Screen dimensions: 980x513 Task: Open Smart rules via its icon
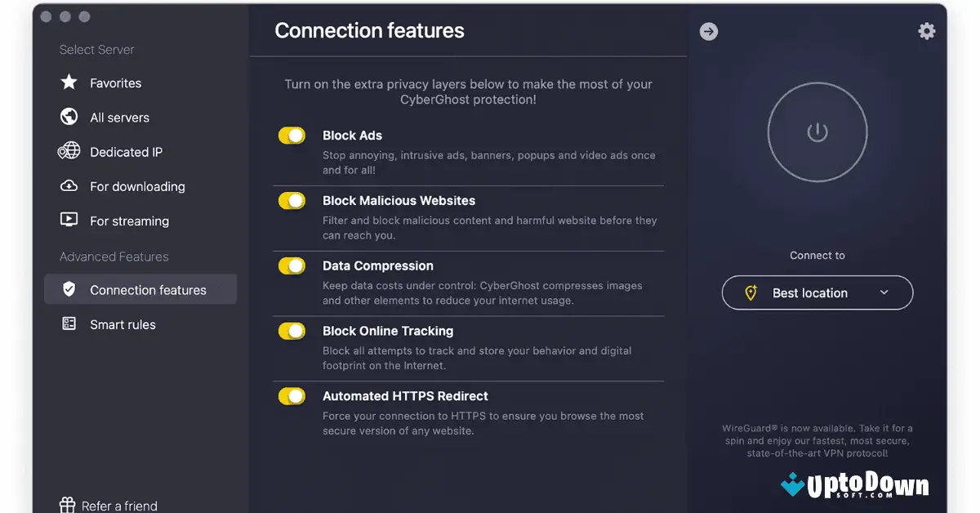coord(69,324)
